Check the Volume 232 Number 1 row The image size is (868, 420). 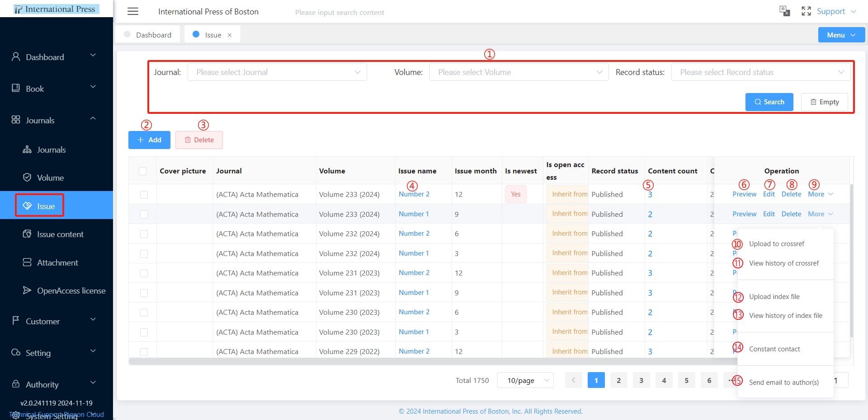click(x=144, y=254)
